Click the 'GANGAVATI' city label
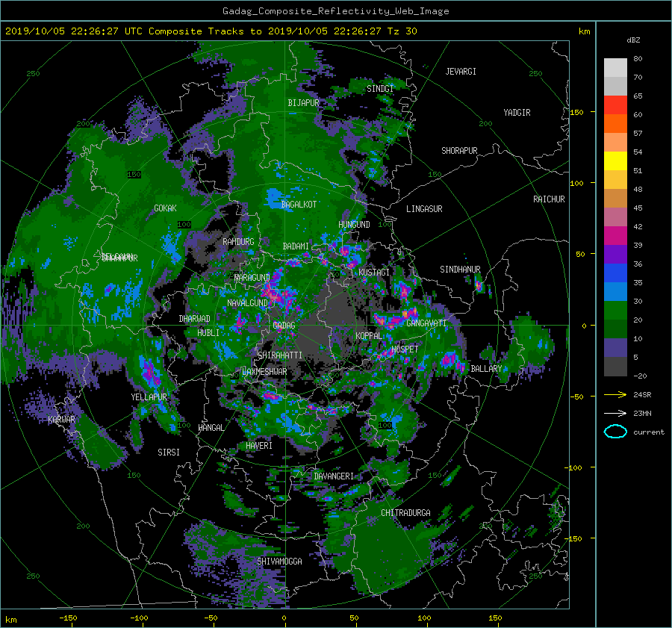Viewport: 672px width, 628px height. click(426, 323)
